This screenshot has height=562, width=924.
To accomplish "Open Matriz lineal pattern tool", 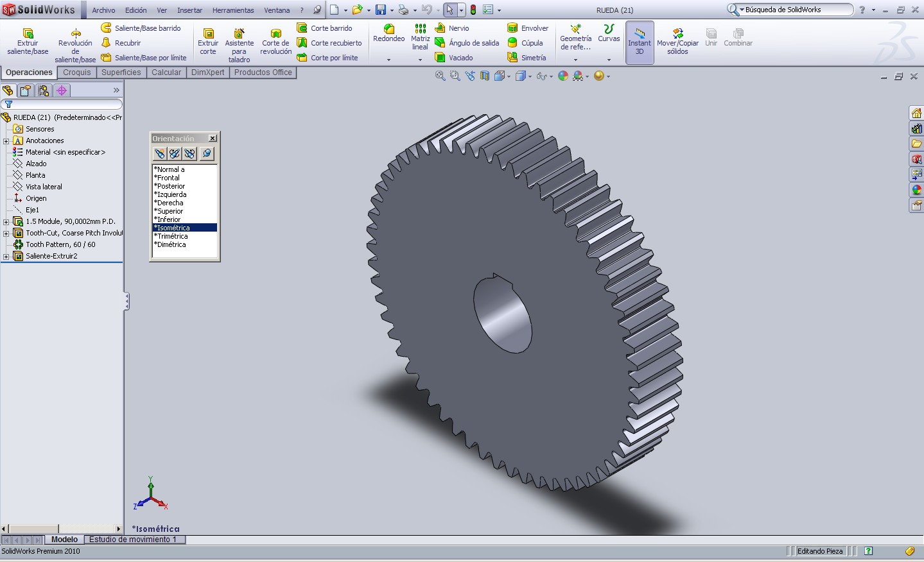I will pyautogui.click(x=420, y=37).
